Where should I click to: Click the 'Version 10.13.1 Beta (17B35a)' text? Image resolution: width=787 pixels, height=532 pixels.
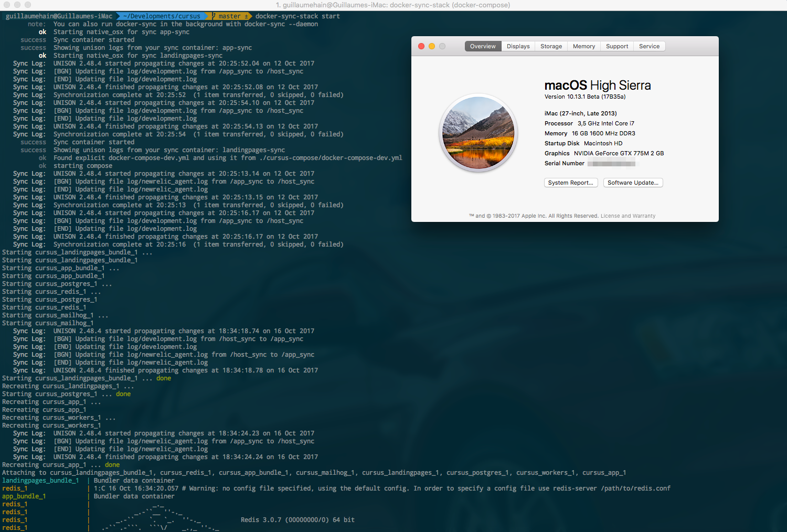(x=585, y=97)
